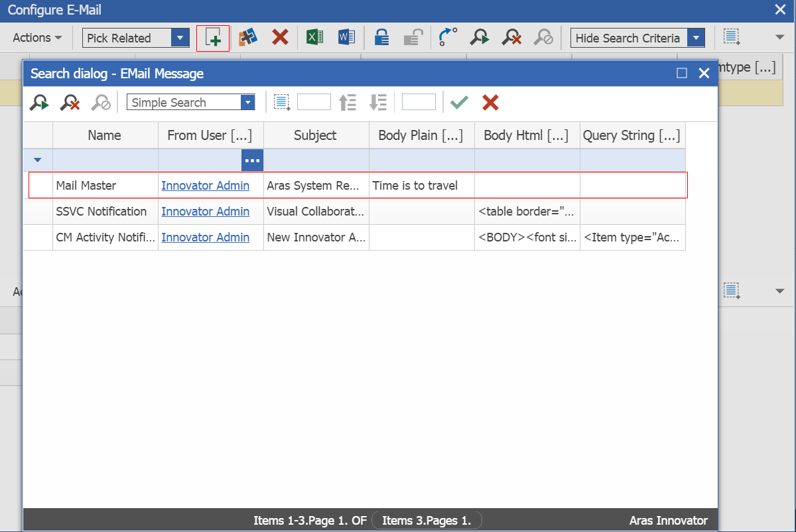
Task: Toggle the selection icon beside the Advanced panel
Action: pyautogui.click(x=732, y=291)
